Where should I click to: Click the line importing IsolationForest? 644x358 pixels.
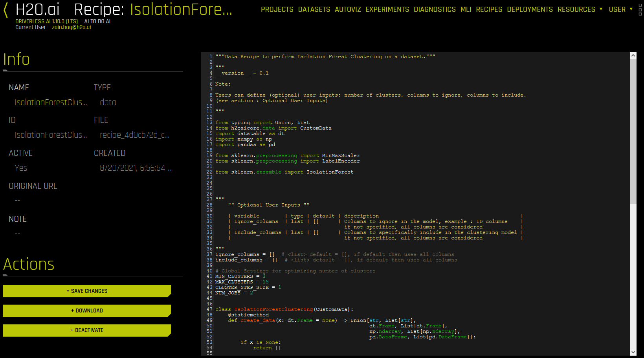(284, 172)
